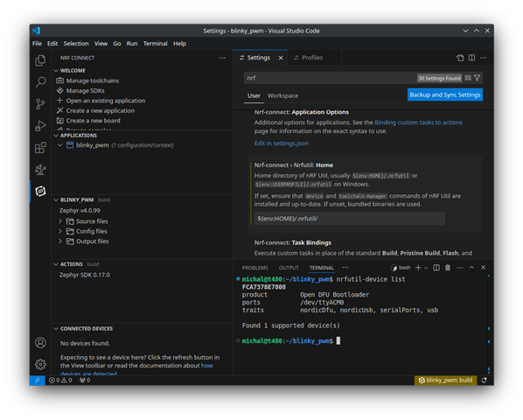Open the Explorer view in activity bar
The height and width of the screenshot is (420, 523).
[x=40, y=60]
